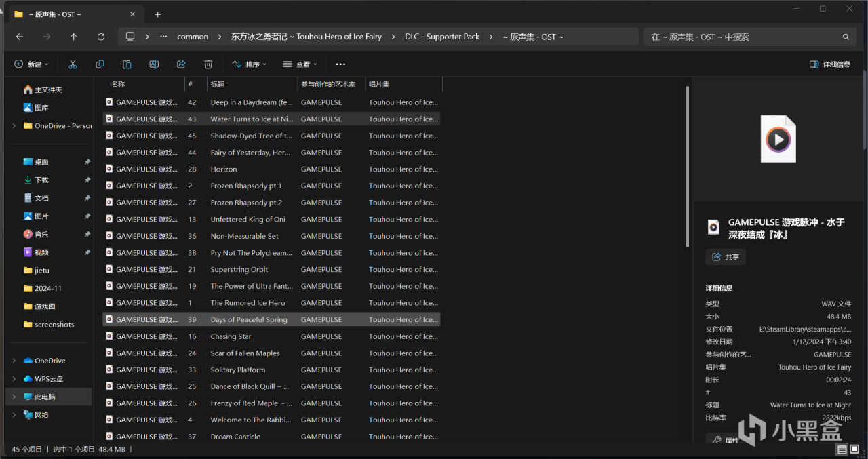Click the Paste clipboard icon

tap(127, 64)
